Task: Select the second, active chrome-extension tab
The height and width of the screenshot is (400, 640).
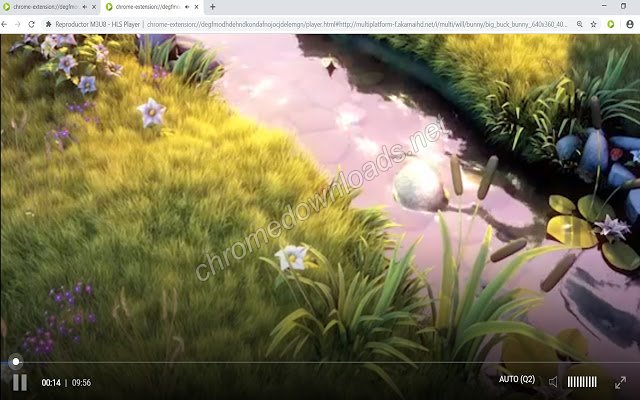Action: click(x=152, y=7)
